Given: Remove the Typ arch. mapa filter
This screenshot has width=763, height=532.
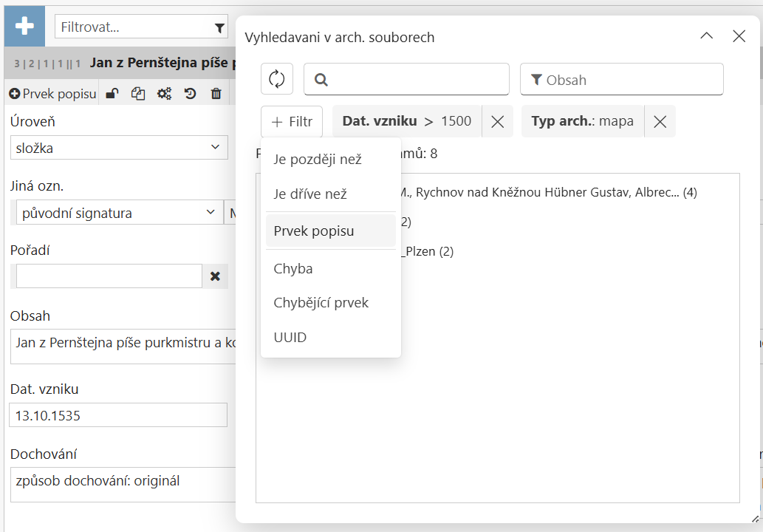Looking at the screenshot, I should point(660,122).
